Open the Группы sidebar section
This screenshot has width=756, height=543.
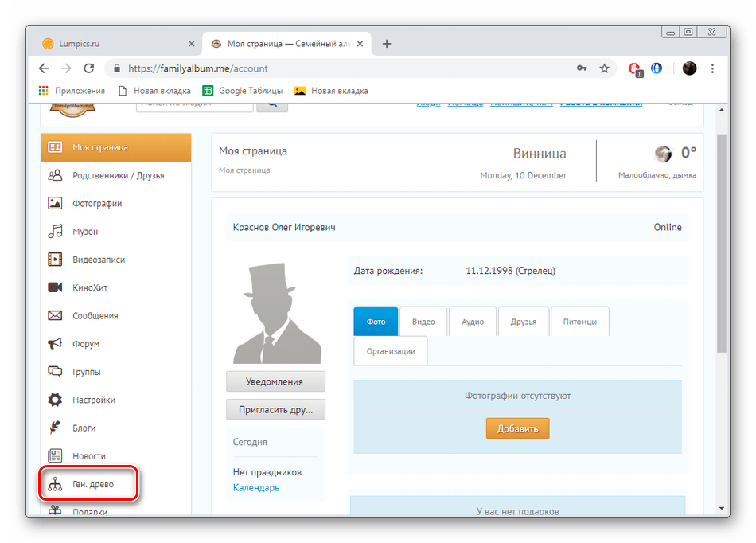tap(115, 371)
